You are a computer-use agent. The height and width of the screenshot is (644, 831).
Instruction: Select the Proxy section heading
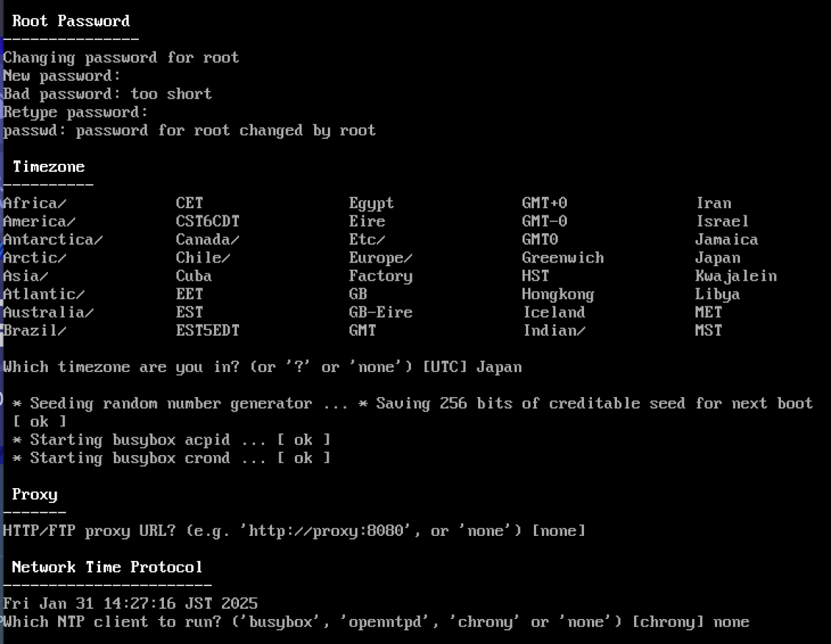tap(34, 494)
